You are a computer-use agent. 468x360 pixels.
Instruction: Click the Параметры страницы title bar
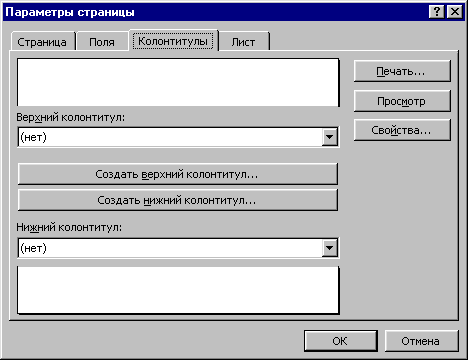(215, 12)
